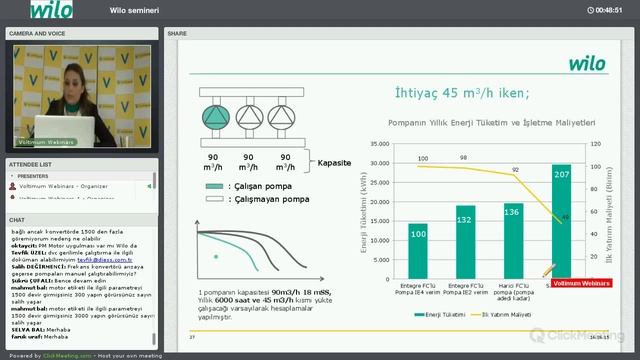Open the tevfik@diess.com.tr email link in chat

click(x=105, y=260)
